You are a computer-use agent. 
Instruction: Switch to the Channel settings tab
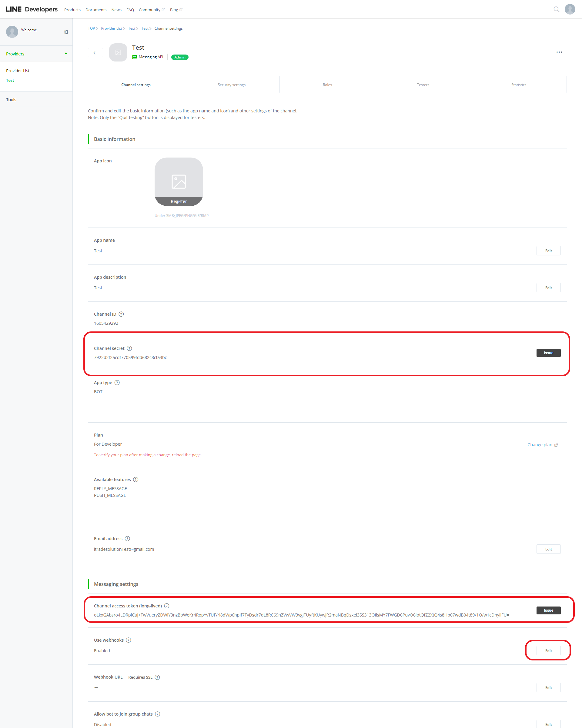coord(136,85)
